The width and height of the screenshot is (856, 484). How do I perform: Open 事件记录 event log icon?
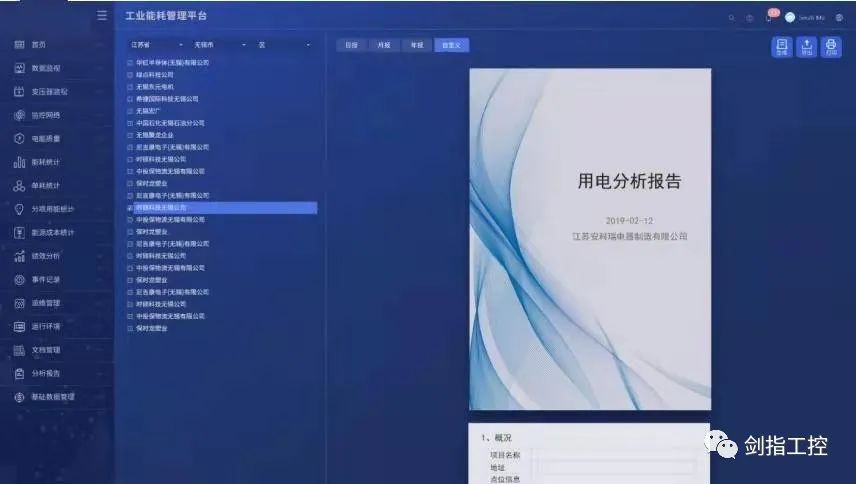pos(19,279)
